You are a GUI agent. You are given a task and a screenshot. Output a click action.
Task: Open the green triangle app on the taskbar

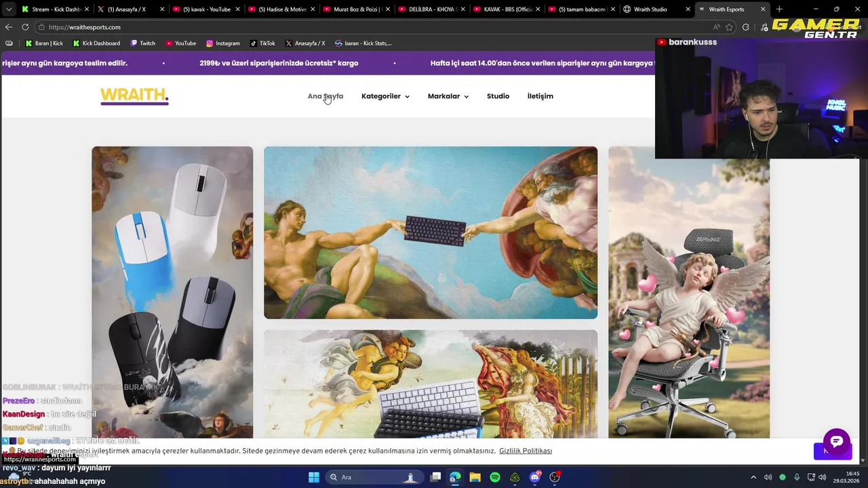(x=515, y=477)
